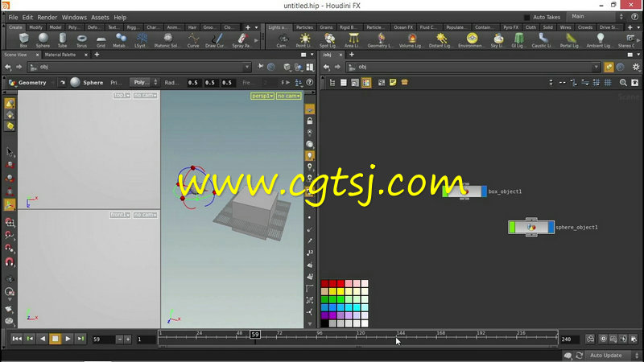Open the Auto Update mode dropdown

click(x=613, y=356)
